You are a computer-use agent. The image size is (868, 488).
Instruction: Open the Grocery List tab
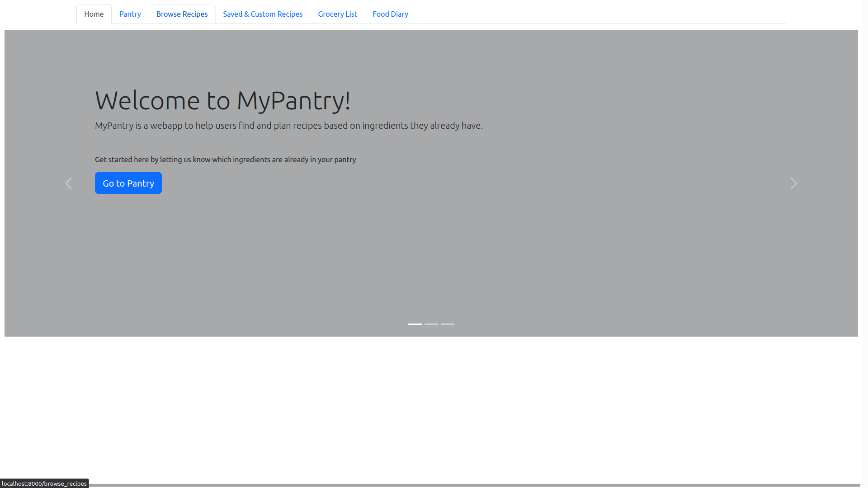(x=337, y=14)
